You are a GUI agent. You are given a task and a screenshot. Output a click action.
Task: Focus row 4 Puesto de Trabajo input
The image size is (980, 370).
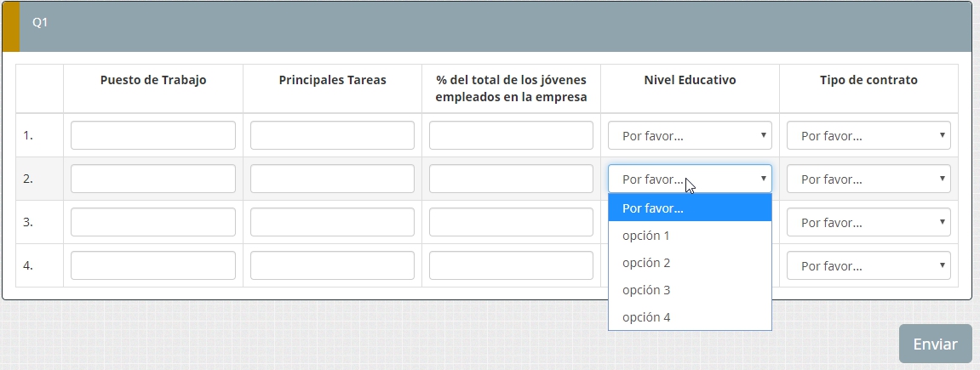click(x=153, y=265)
